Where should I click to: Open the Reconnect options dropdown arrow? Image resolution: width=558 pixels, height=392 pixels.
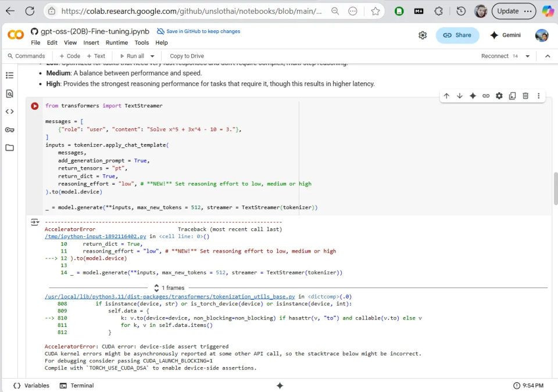[x=528, y=56]
